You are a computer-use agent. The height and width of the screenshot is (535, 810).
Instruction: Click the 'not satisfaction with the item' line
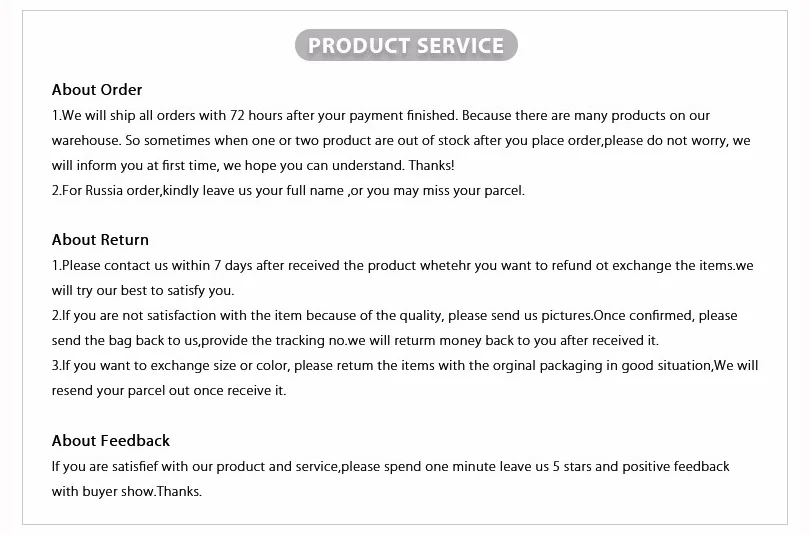pyautogui.click(x=395, y=316)
